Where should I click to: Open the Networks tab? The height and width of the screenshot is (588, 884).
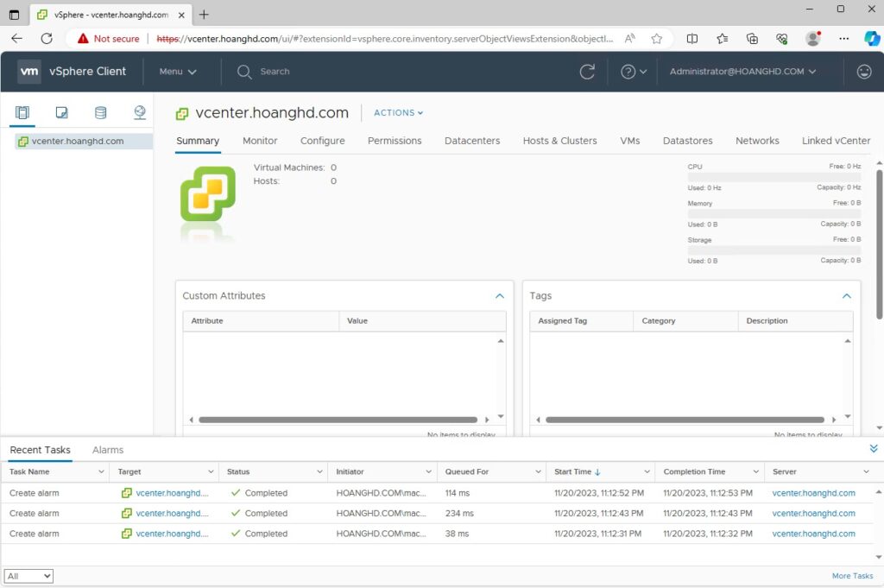757,141
